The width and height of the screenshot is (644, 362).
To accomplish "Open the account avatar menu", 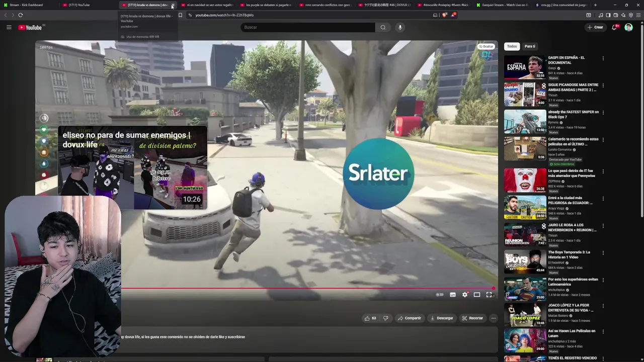I will (x=628, y=27).
